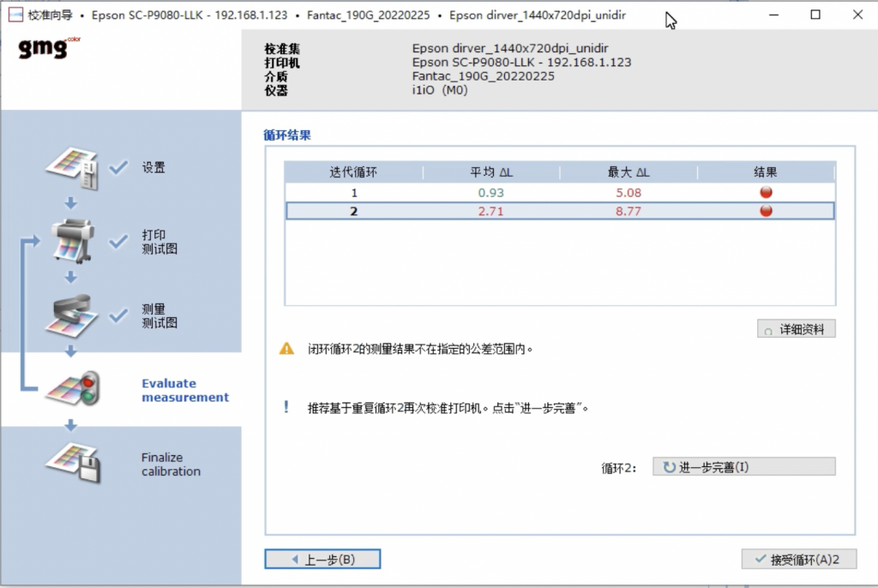Open 详细资料 details button
This screenshot has width=878, height=588.
pos(797,329)
